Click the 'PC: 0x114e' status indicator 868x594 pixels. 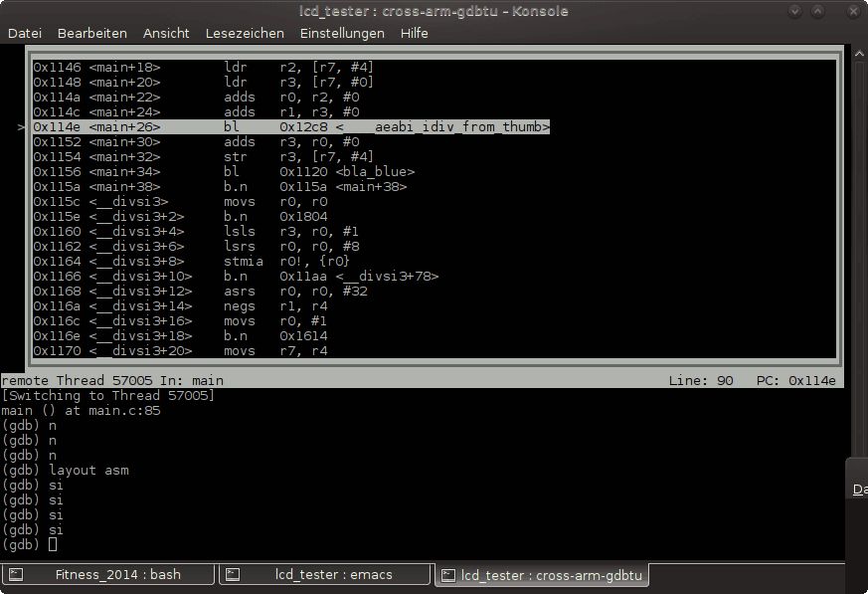[796, 381]
